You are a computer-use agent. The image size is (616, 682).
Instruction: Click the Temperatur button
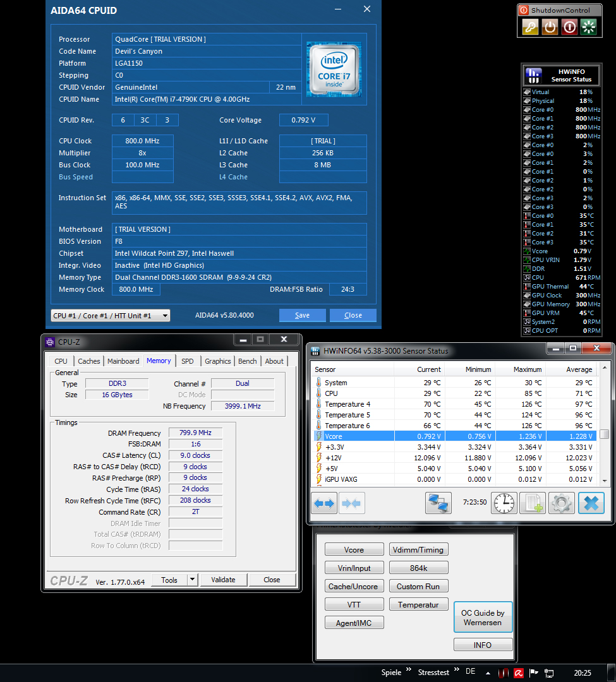point(418,604)
